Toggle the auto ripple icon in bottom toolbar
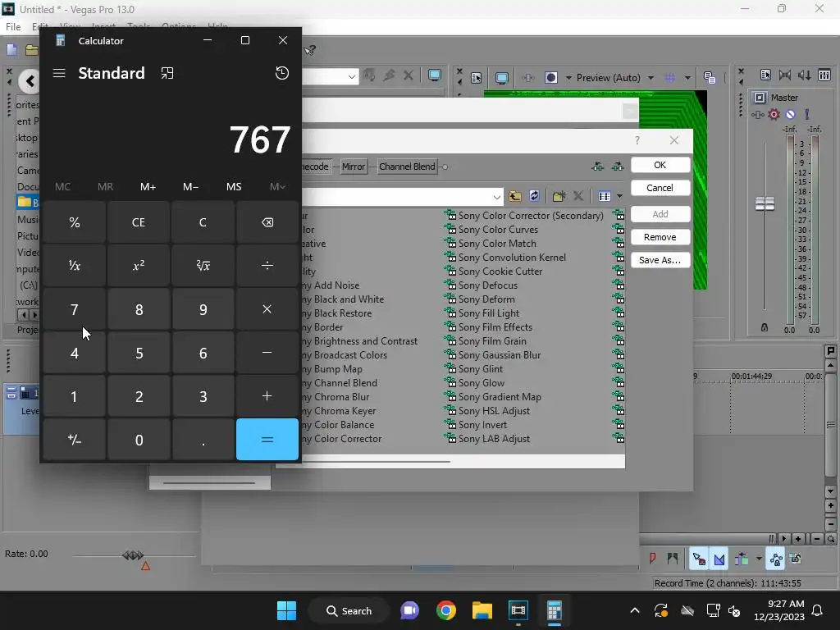 741,559
